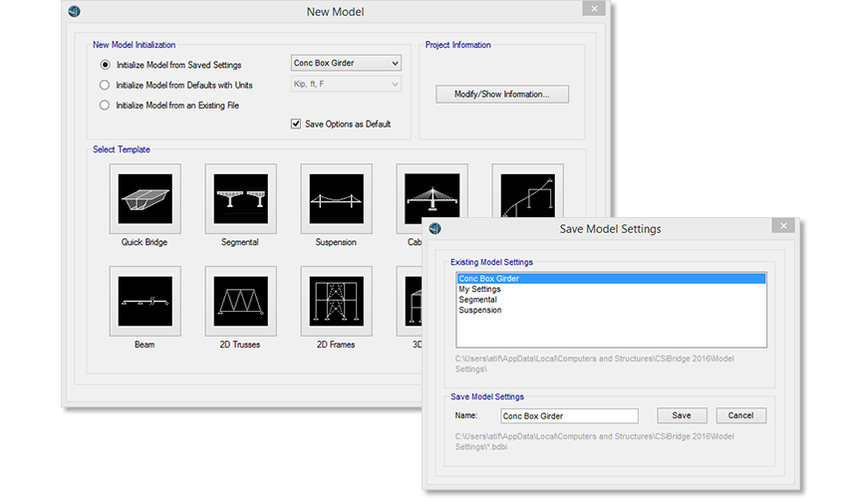
Task: Click the CSiBridge logo in New Model title bar
Action: (75, 12)
